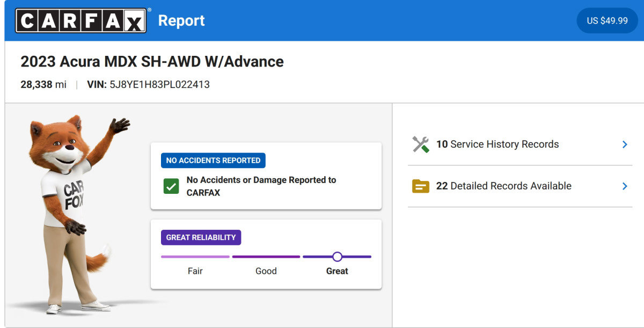Click the reliability slider circle marker

click(x=337, y=257)
